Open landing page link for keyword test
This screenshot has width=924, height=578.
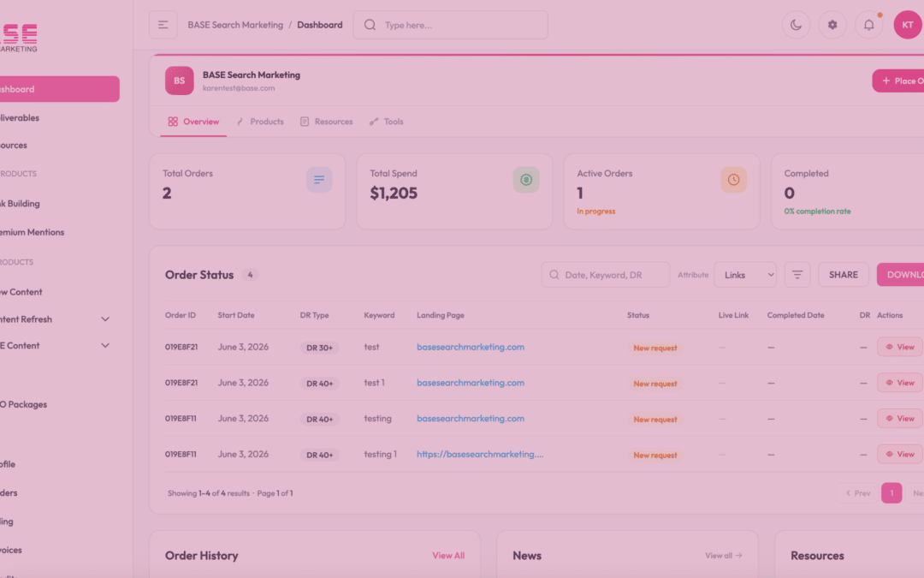coord(471,347)
